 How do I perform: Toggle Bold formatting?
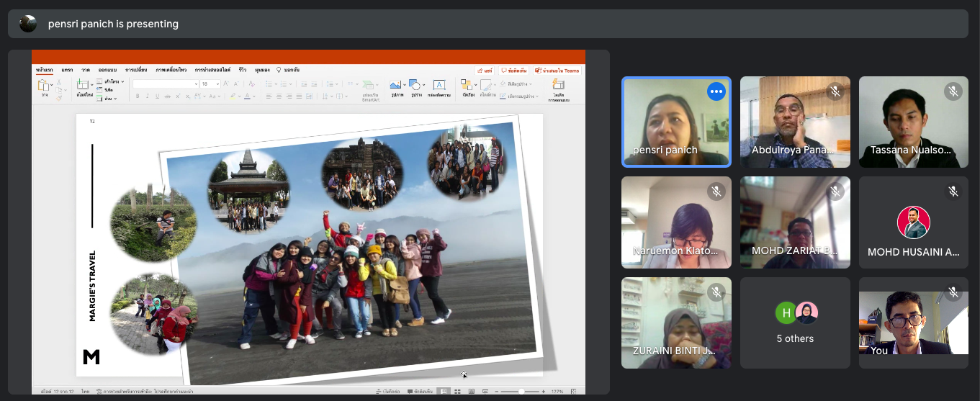pos(138,96)
